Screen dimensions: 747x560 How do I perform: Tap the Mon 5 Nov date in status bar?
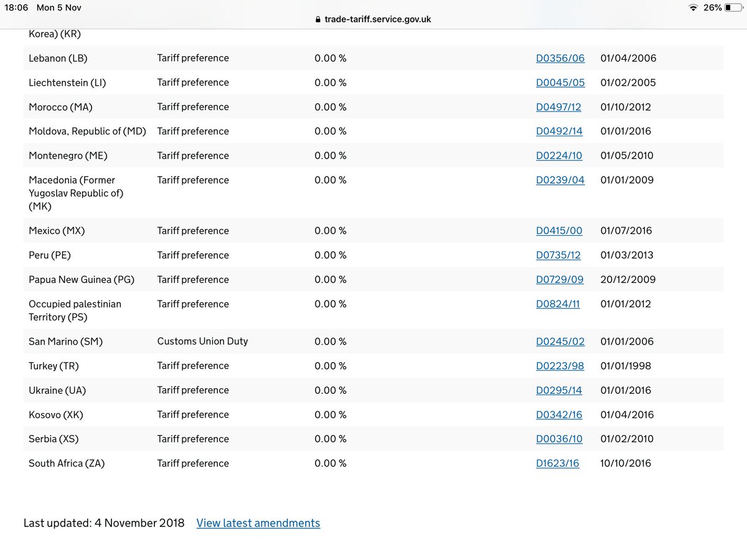coord(59,7)
